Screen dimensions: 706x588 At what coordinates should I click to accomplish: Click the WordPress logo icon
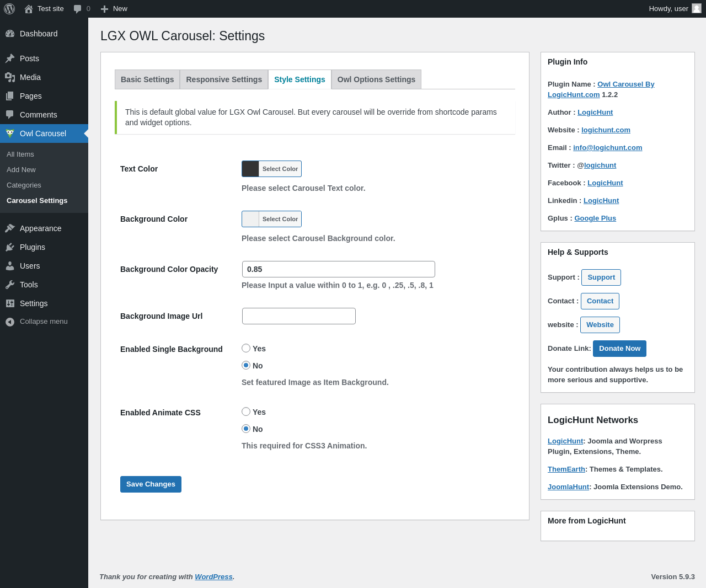pos(9,9)
